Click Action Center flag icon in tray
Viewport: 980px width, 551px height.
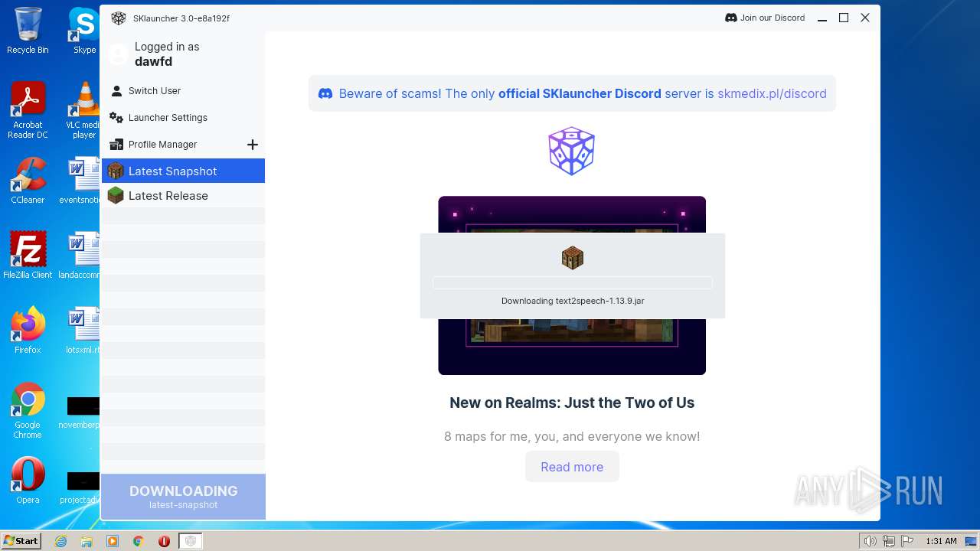click(x=907, y=541)
